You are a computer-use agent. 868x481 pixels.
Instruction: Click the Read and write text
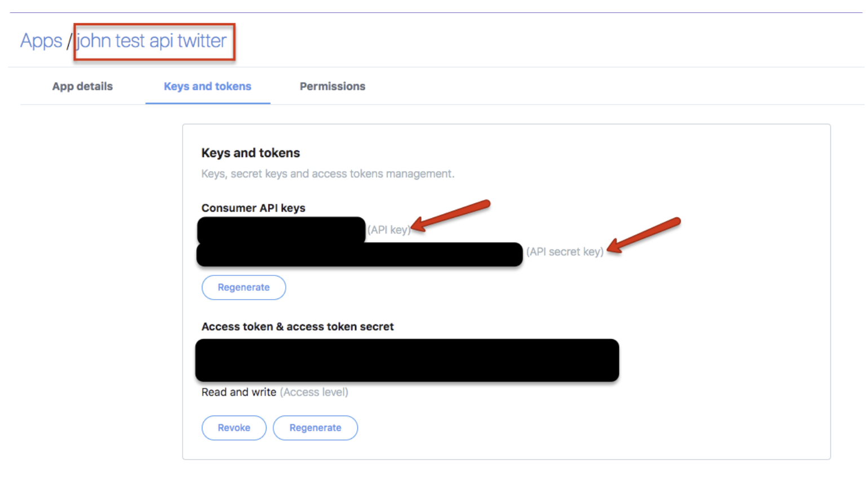239,393
